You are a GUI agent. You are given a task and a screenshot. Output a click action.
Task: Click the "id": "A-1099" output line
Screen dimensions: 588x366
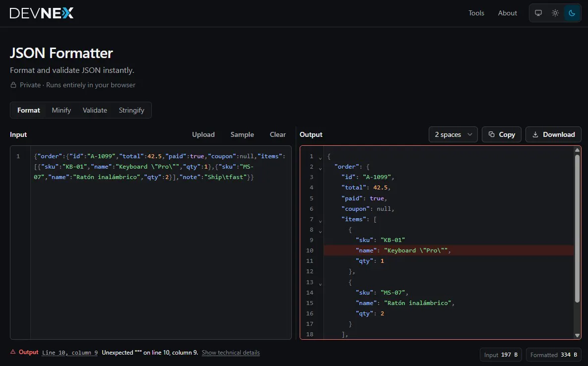coord(368,177)
